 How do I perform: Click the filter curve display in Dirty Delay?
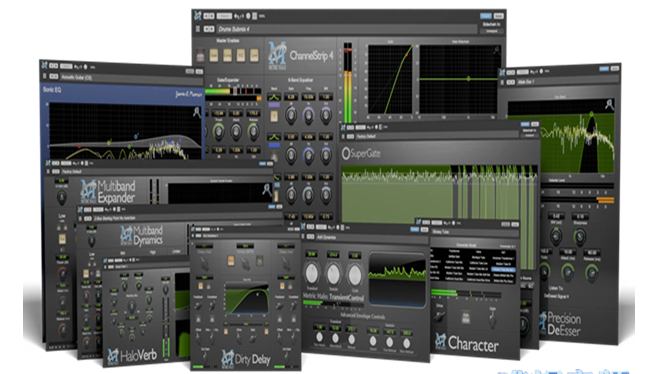click(246, 299)
